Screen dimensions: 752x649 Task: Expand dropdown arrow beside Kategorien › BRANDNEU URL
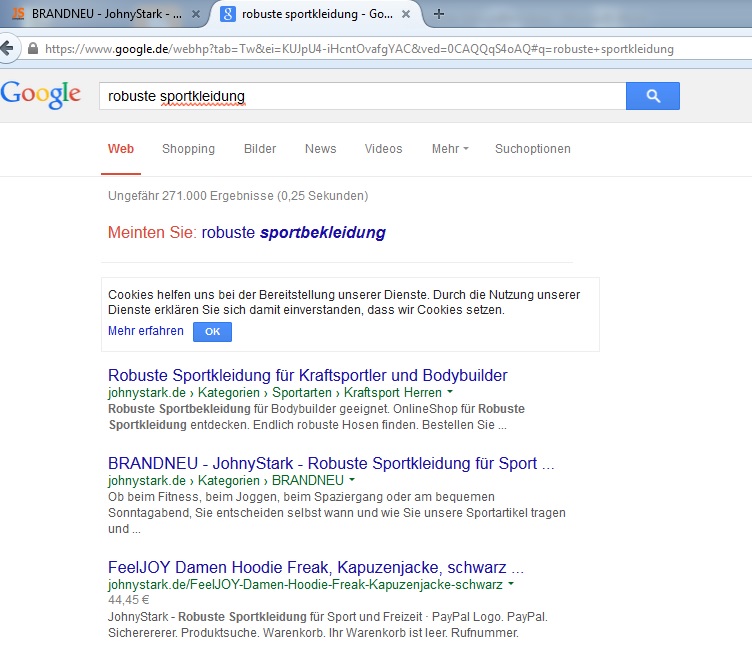352,480
